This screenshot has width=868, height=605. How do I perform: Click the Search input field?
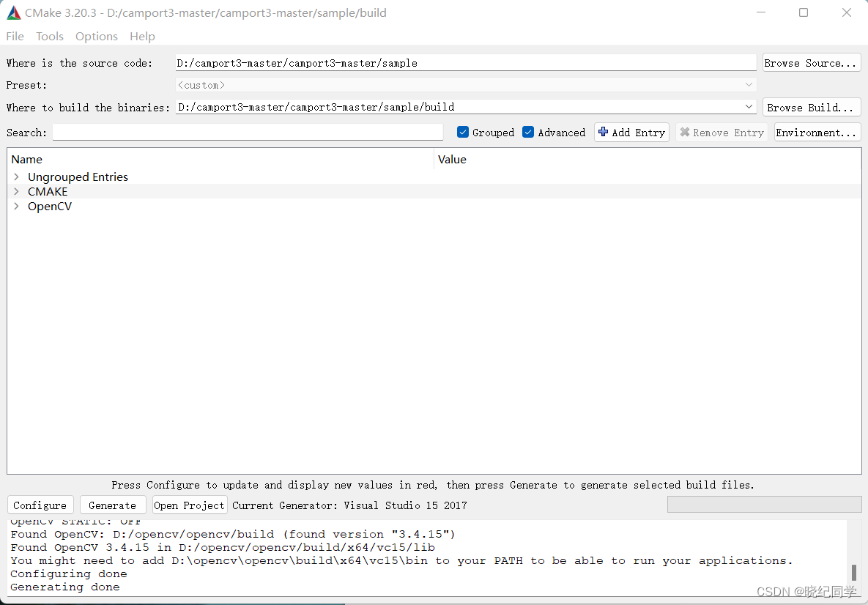(248, 132)
